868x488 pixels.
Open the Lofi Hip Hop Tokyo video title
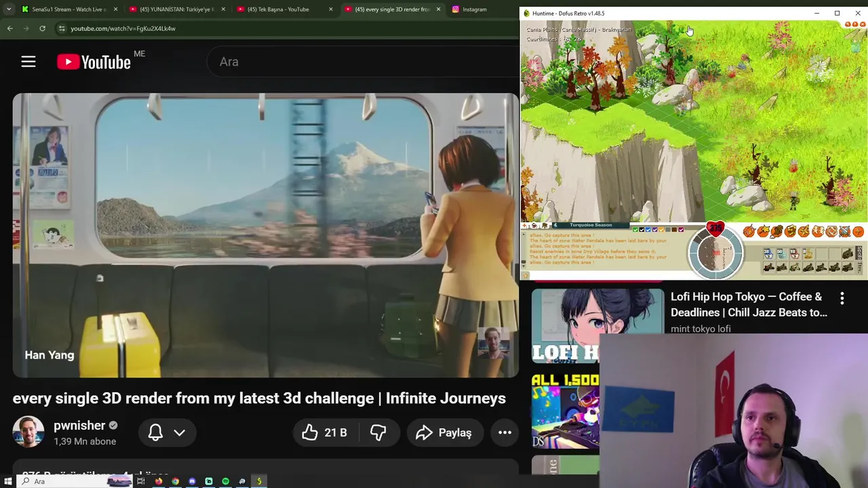coord(749,304)
